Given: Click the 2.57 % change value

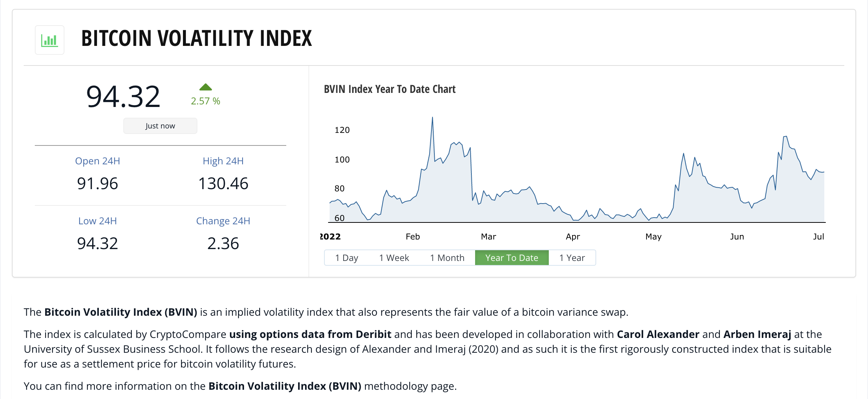Looking at the screenshot, I should 206,101.
